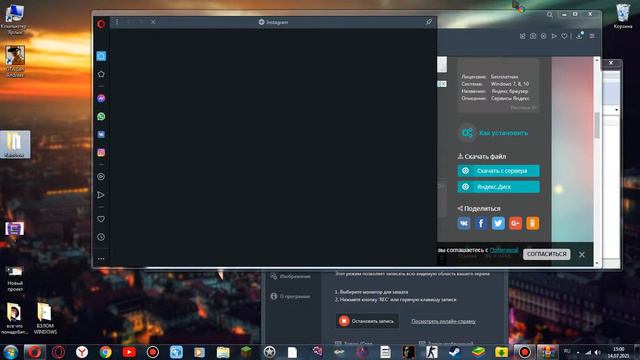This screenshot has width=640, height=360.
Task: Click the page scrollbar up arrow
Action: [x=597, y=60]
